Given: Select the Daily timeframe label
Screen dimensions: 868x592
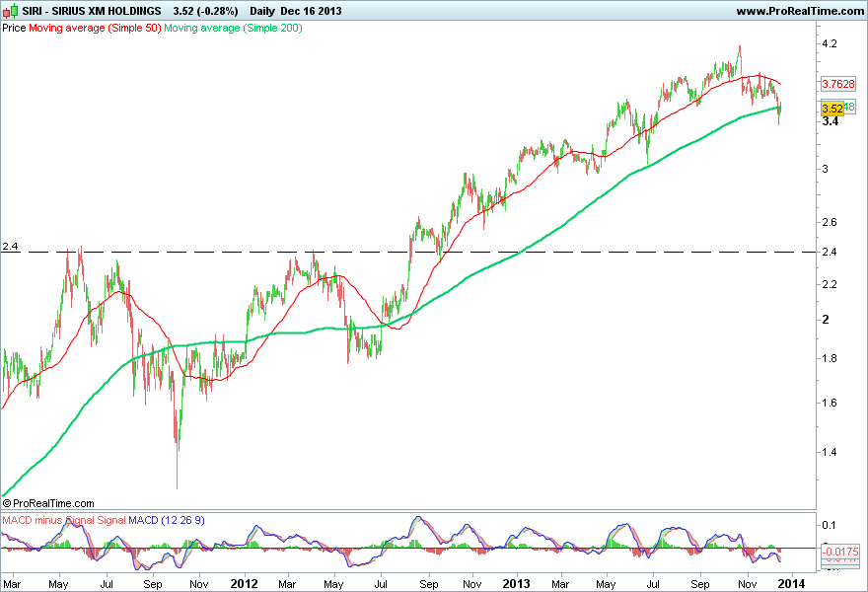Looking at the screenshot, I should click(261, 11).
